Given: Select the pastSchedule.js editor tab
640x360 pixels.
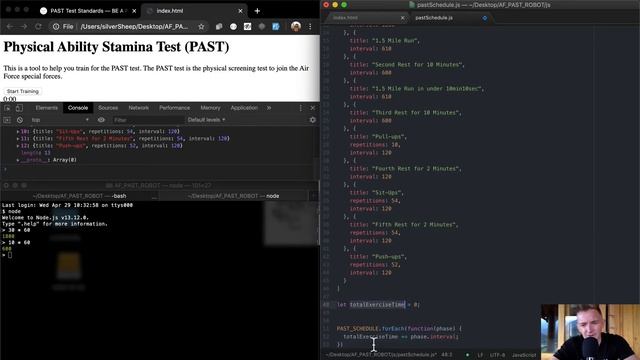Looking at the screenshot, I should [433, 18].
